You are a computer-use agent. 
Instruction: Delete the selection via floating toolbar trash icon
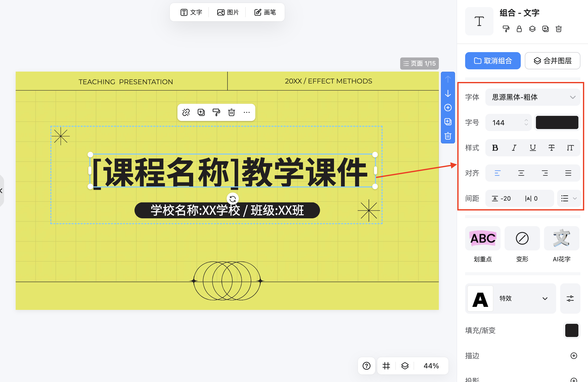(232, 112)
